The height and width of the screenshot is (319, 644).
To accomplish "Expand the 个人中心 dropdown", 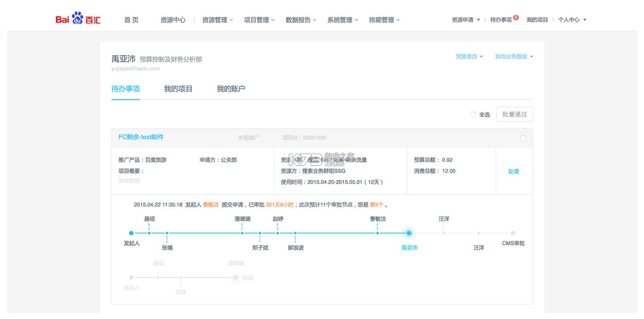I will [572, 20].
